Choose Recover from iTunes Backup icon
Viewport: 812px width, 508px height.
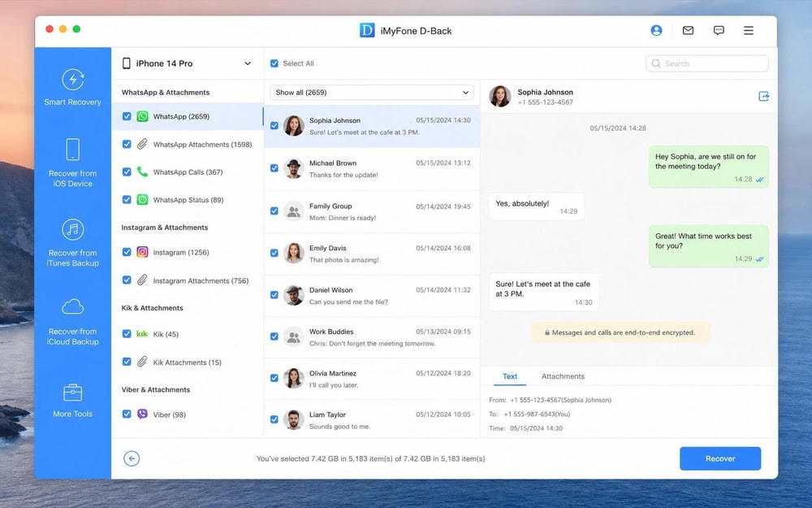pyautogui.click(x=72, y=230)
